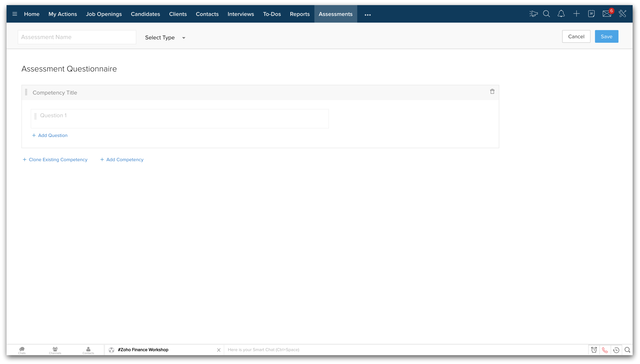Open the setup tools wrench icon

(623, 14)
